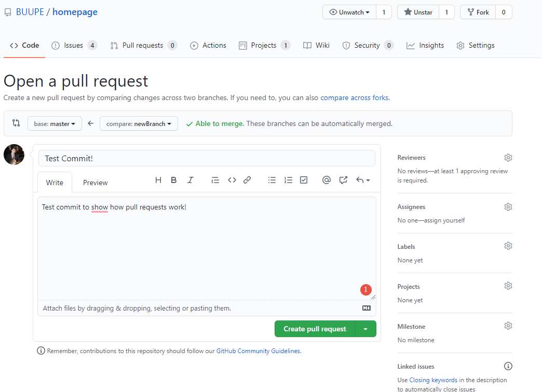
Task: Click the base to compare arrow icon
Action: click(x=90, y=123)
